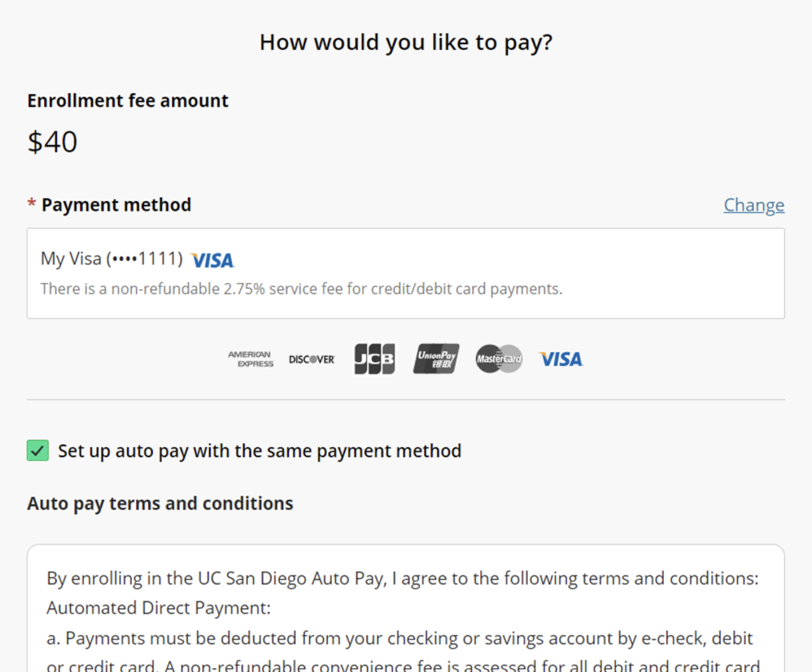Click the 'How would you like to pay?' heading
This screenshot has width=812, height=672.
coord(406,42)
